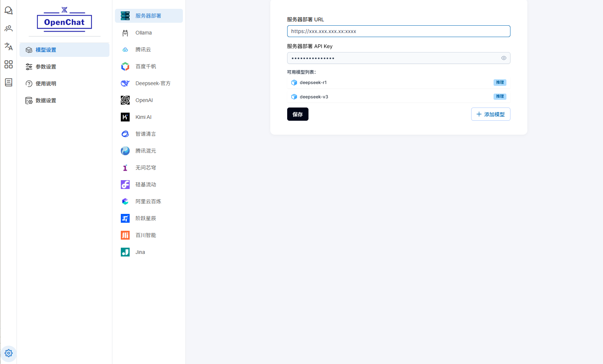The image size is (603, 364).
Task: Click the cube icon beside deepseek-v3
Action: click(294, 97)
